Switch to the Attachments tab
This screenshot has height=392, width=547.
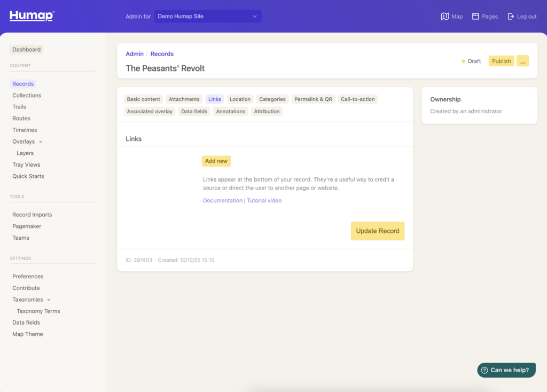[x=184, y=99]
